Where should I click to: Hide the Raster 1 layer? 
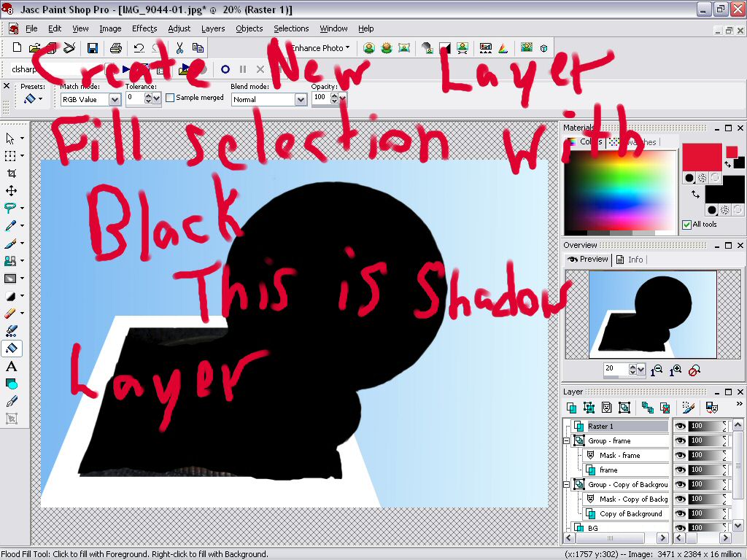(x=680, y=426)
